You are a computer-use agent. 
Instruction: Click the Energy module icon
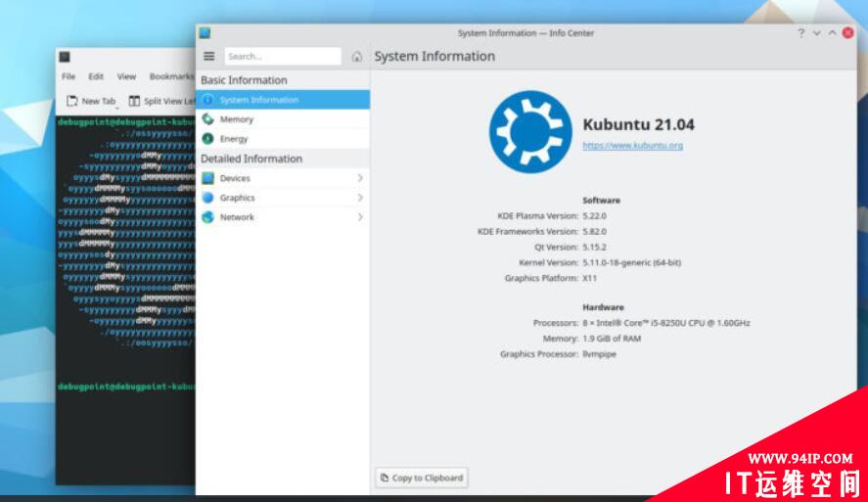(208, 138)
